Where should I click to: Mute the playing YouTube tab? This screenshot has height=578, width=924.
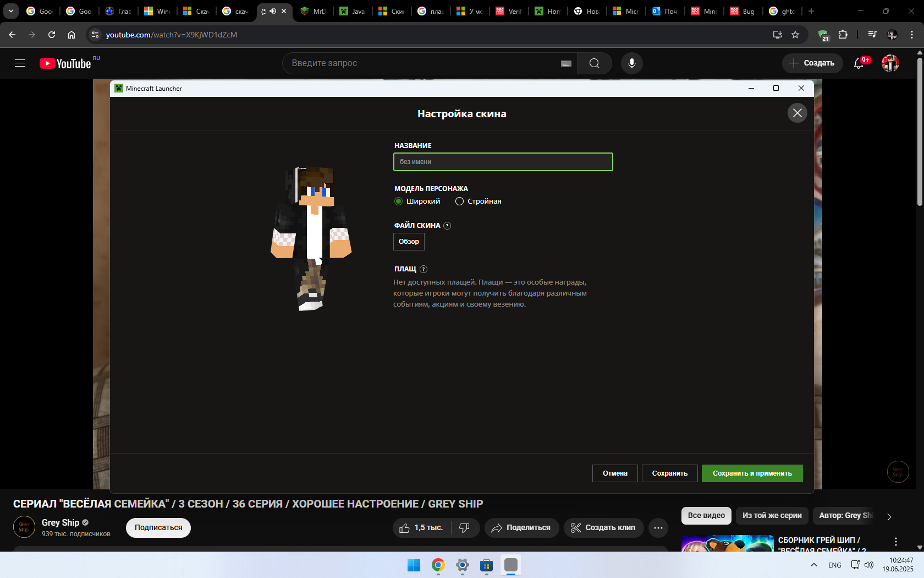[x=273, y=11]
